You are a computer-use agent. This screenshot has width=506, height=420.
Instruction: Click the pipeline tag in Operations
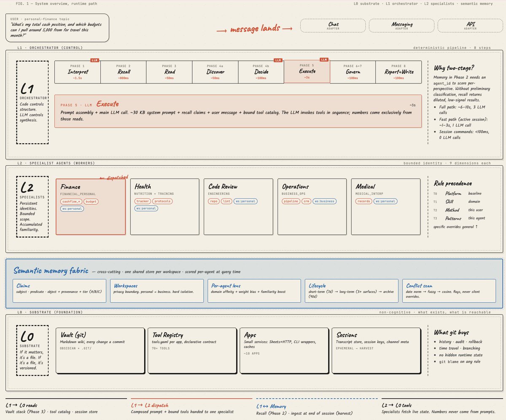click(291, 201)
